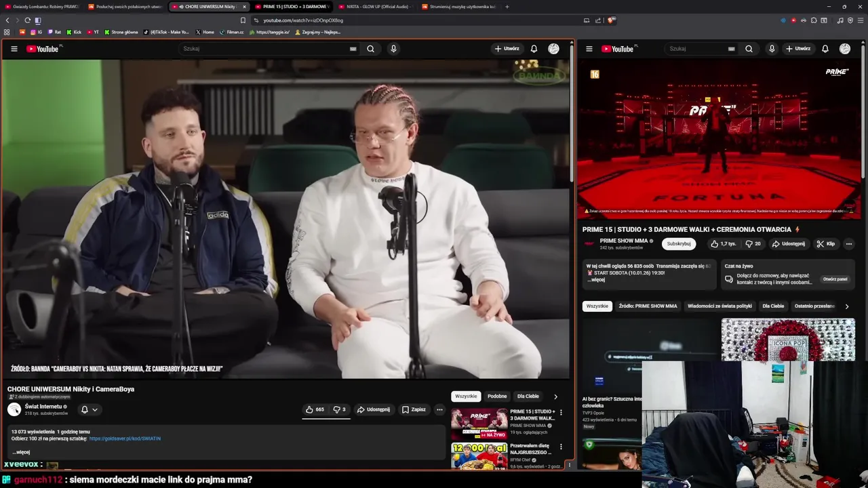Subscribe to PRIME SHOW MMA with Subskrybuj
Image resolution: width=868 pixels, height=488 pixels.
coord(679,244)
